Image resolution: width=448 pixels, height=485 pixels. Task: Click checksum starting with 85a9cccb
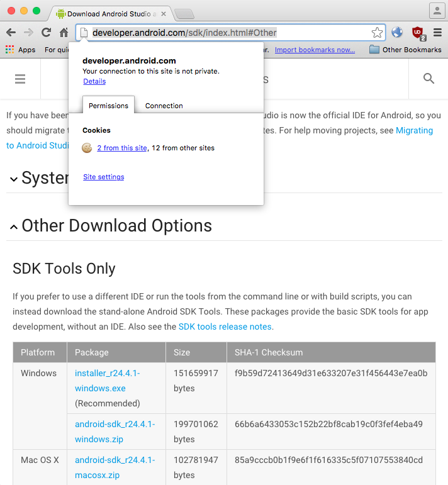328,460
